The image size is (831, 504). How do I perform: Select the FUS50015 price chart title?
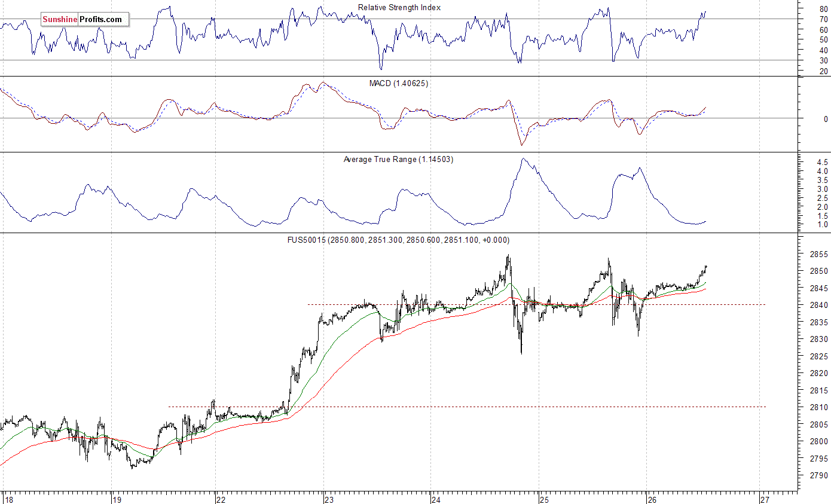pos(398,240)
